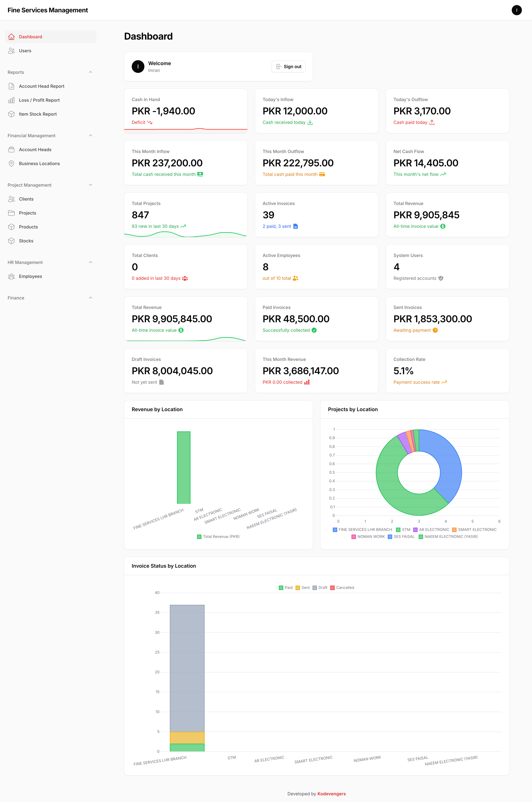Toggle Paid legend in Invoice Status chart
Screen dimensions: 532x802
286,588
